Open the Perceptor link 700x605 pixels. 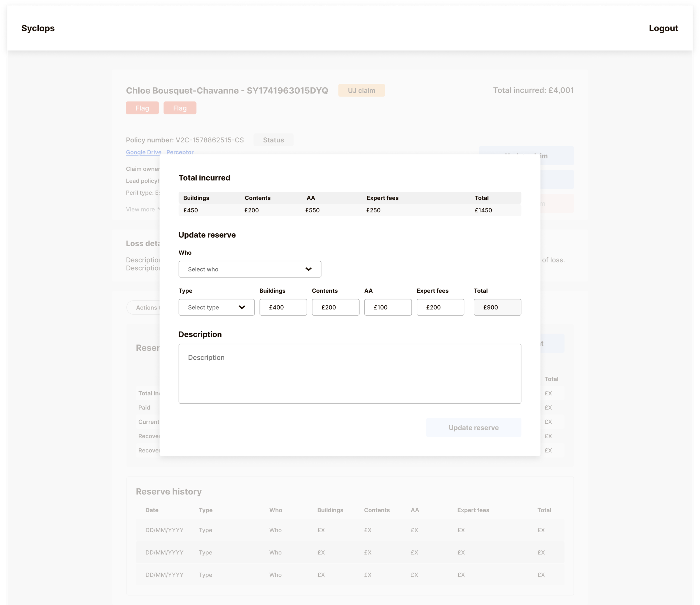pyautogui.click(x=180, y=152)
